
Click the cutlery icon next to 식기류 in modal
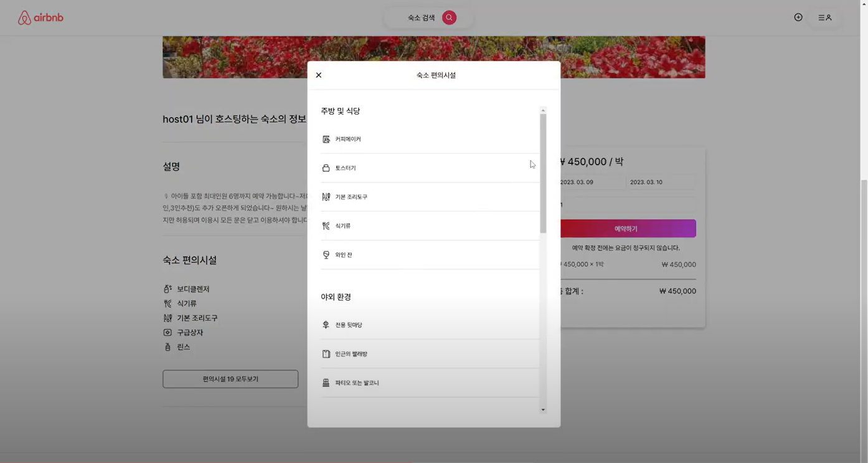(326, 225)
